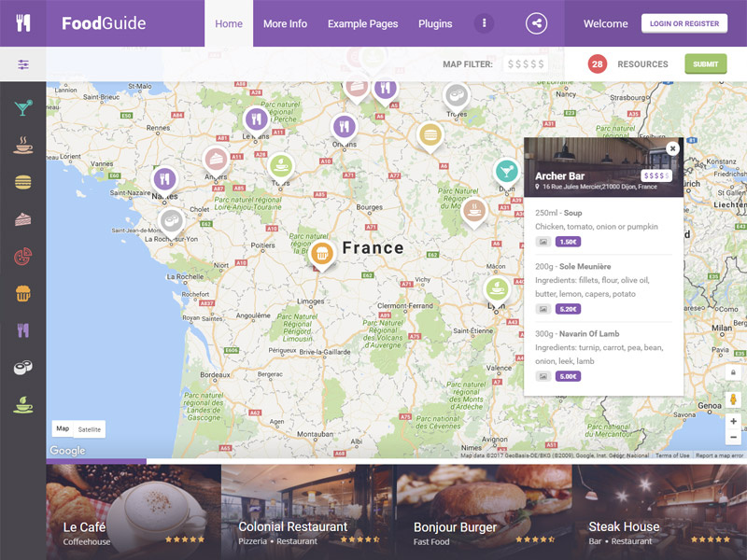Click the green Submit button

click(706, 64)
